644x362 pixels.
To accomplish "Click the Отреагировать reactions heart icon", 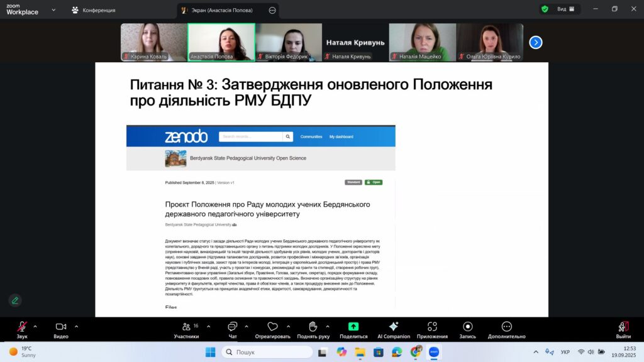I will 272,327.
